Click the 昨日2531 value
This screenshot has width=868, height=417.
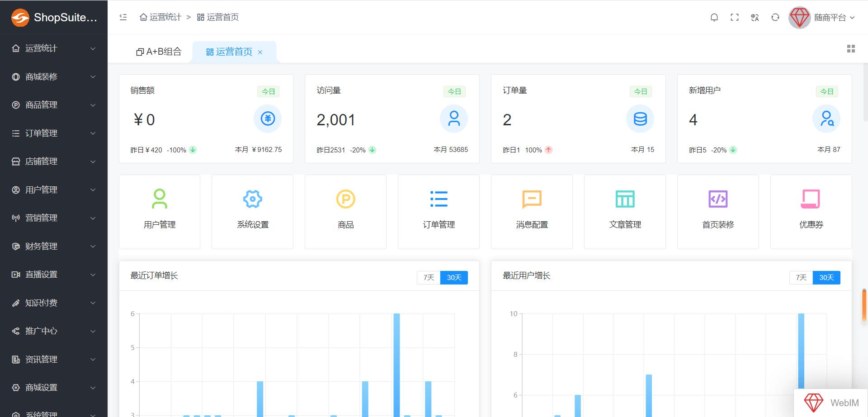[330, 150]
